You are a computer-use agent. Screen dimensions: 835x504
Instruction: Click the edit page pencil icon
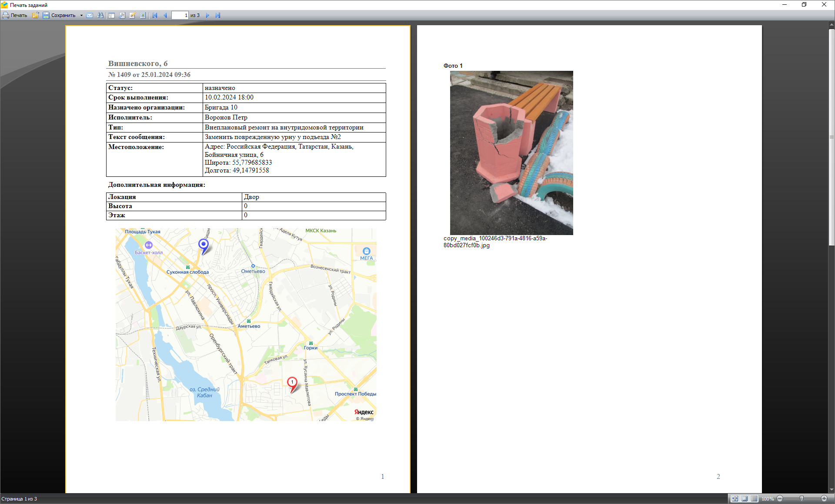[x=133, y=15]
